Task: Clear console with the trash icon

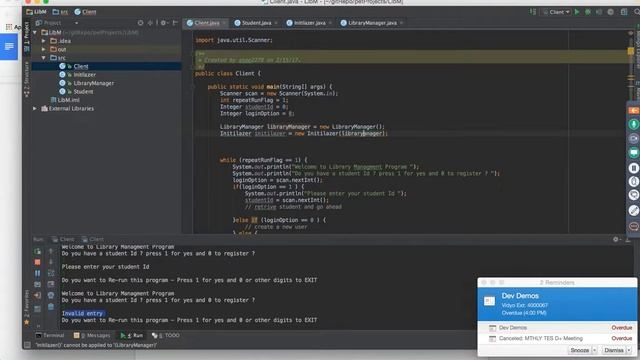Action: click(51, 307)
